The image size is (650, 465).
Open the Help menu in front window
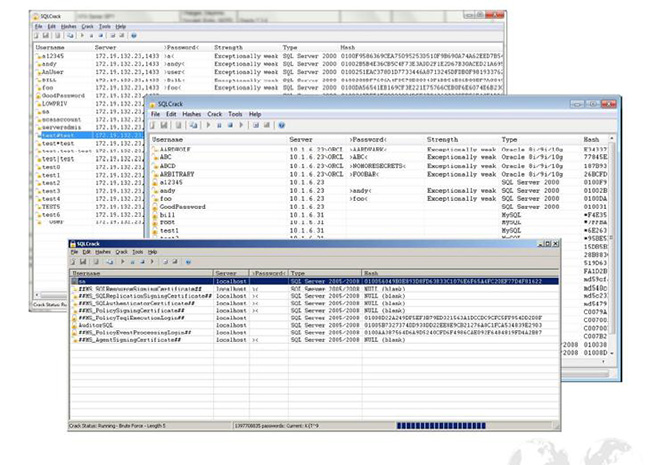(153, 252)
